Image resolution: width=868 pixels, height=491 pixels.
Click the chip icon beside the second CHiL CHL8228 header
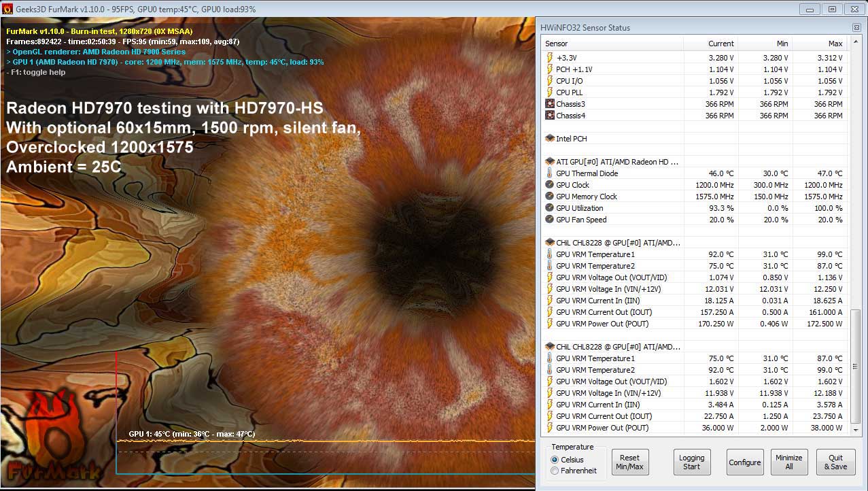[x=550, y=347]
